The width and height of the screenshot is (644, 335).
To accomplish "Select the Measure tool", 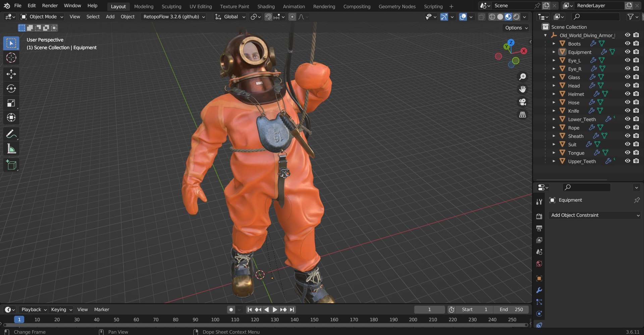I will click(x=11, y=149).
